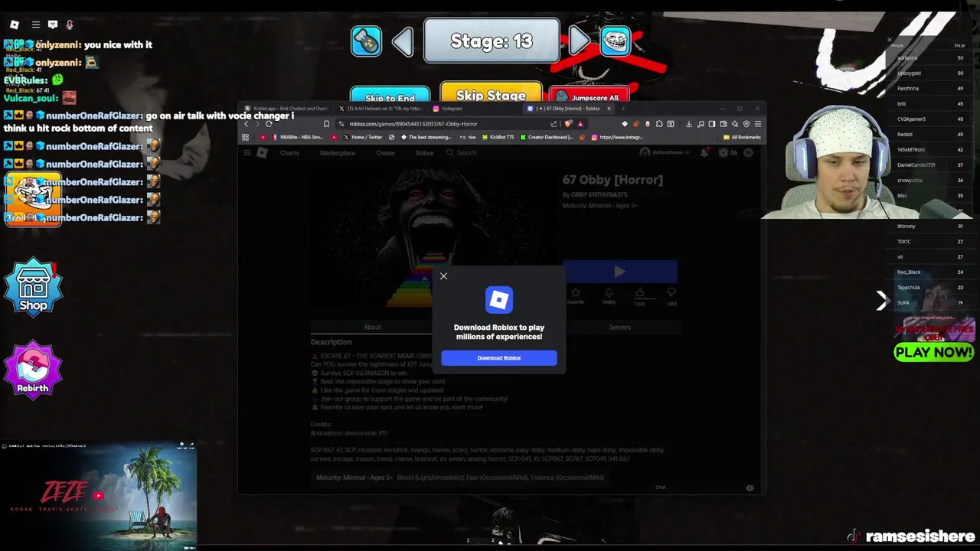Click the bomb icon left of Stage
This screenshot has width=980, height=551.
366,41
